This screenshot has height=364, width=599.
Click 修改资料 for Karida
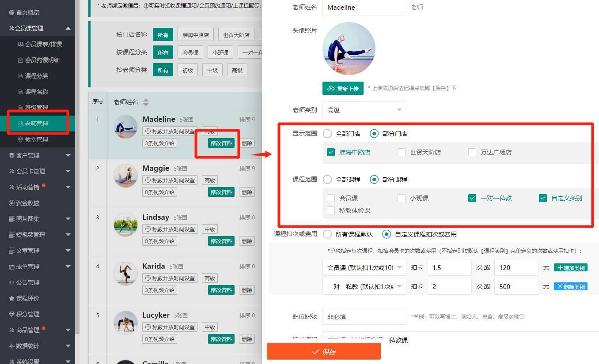221,290
